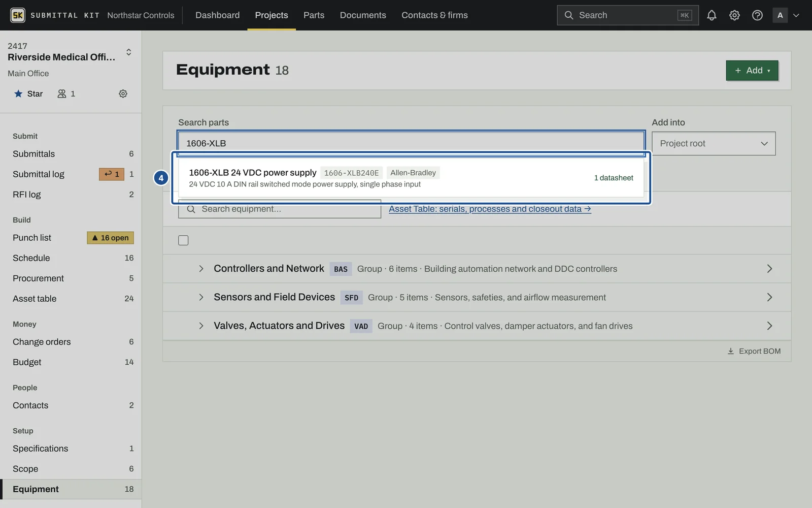Focus the Search parts field
The height and width of the screenshot is (508, 812).
(x=411, y=143)
